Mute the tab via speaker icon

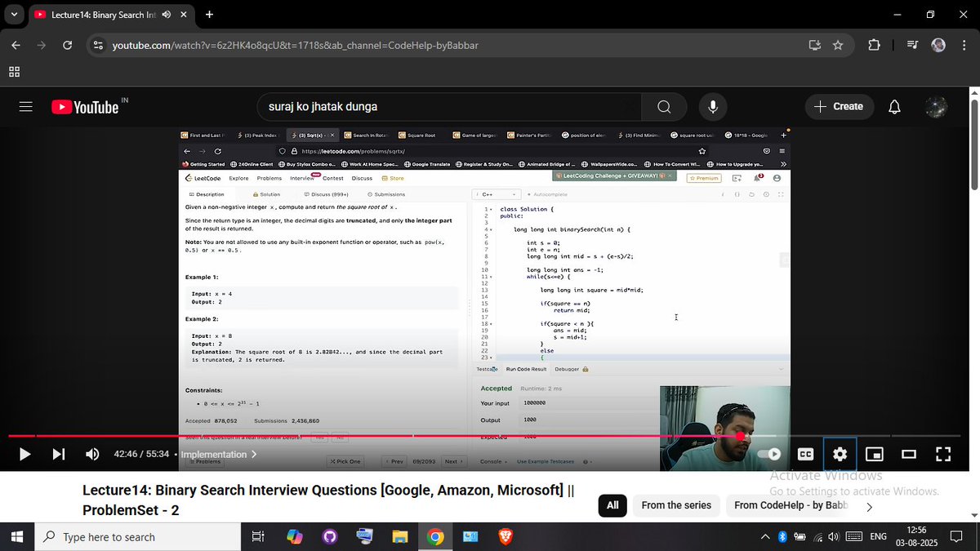[167, 15]
